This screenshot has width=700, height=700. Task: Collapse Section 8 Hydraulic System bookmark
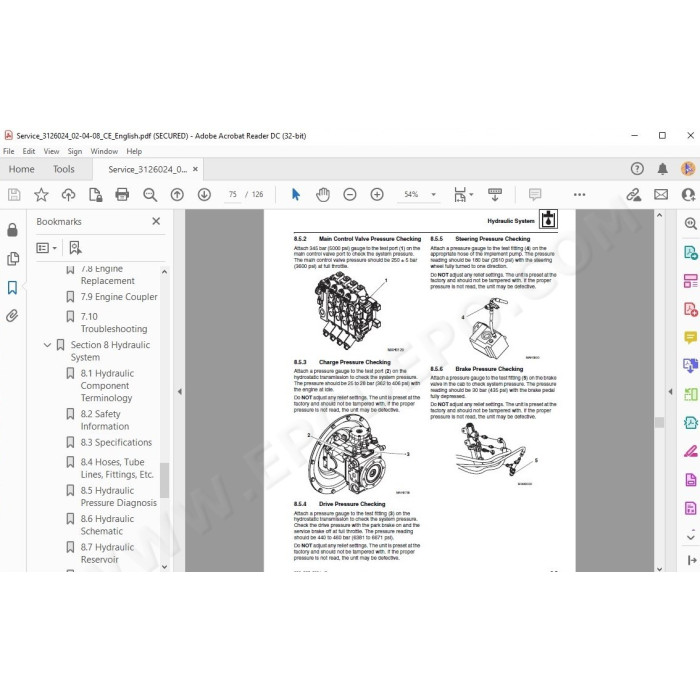tap(47, 345)
